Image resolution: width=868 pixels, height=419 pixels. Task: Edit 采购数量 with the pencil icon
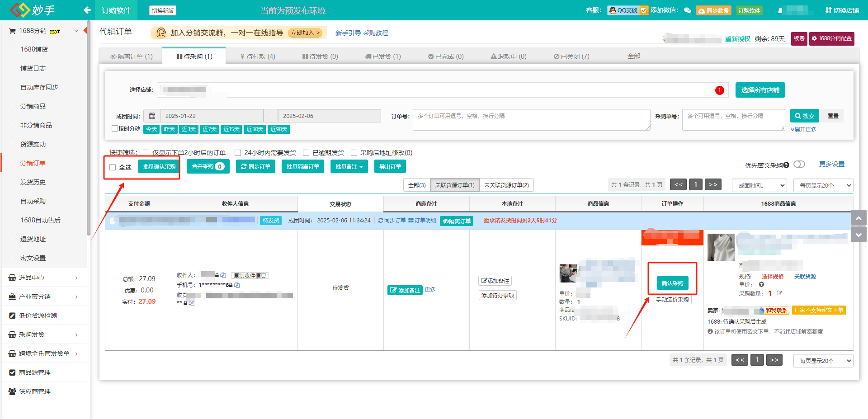779,293
